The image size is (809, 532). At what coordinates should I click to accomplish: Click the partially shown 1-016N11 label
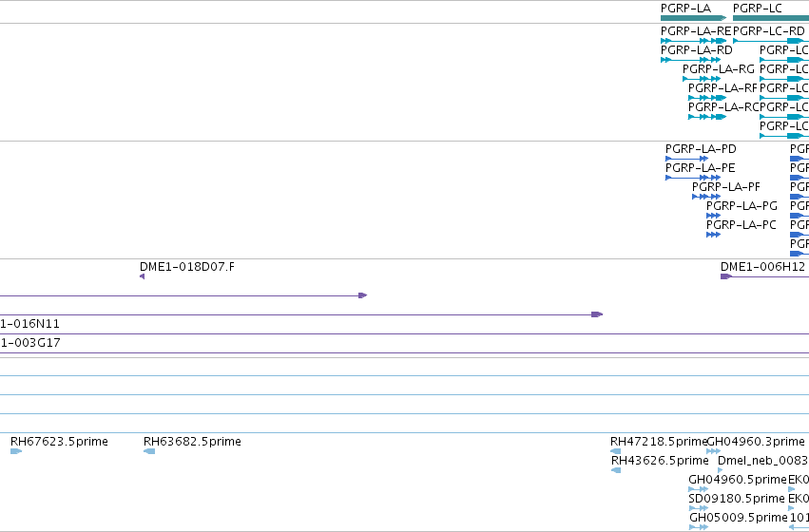click(x=29, y=324)
